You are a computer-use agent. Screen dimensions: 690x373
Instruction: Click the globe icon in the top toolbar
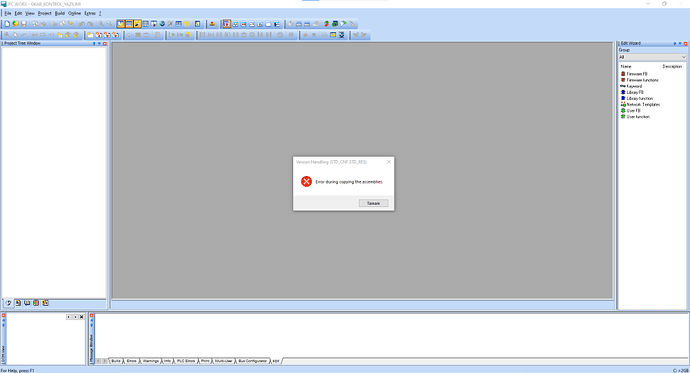162,24
